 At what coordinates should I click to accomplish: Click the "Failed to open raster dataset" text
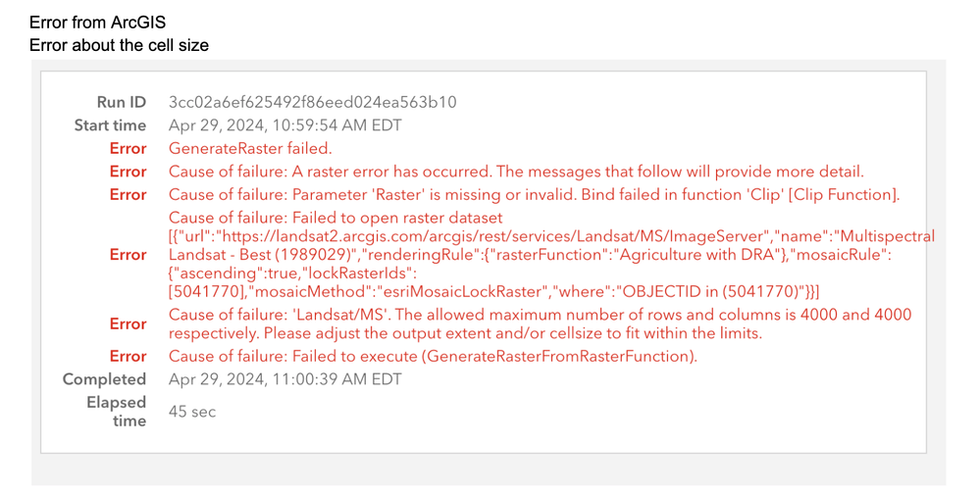tap(335, 218)
